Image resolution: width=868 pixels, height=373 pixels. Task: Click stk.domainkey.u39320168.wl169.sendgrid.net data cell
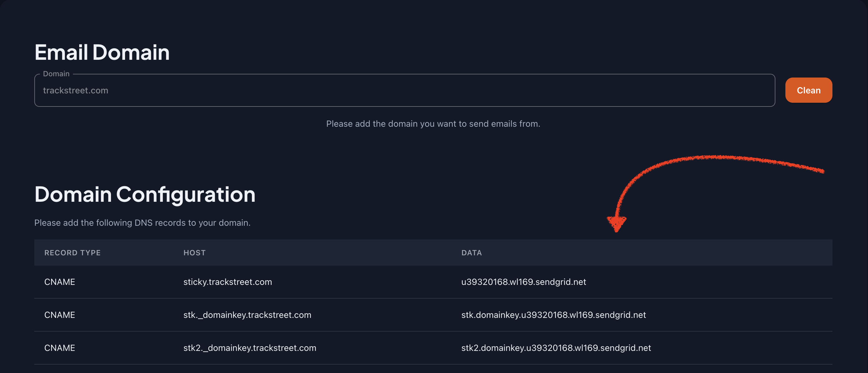coord(553,315)
